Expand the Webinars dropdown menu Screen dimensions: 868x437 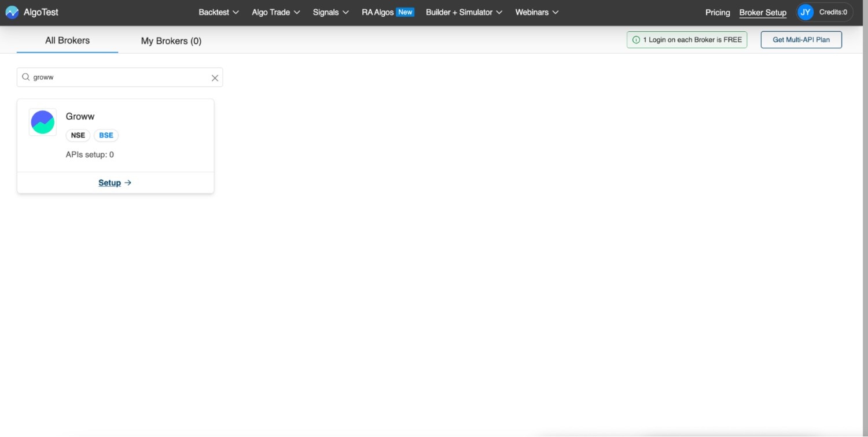point(537,12)
